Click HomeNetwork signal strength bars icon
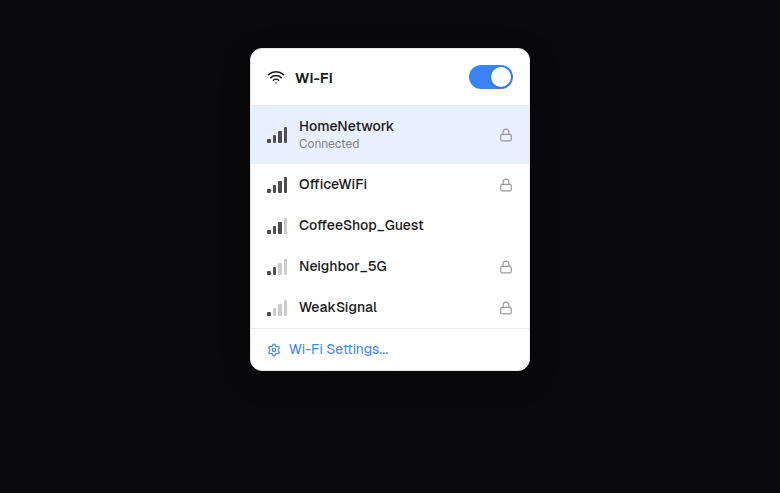This screenshot has height=493, width=780. [277, 135]
